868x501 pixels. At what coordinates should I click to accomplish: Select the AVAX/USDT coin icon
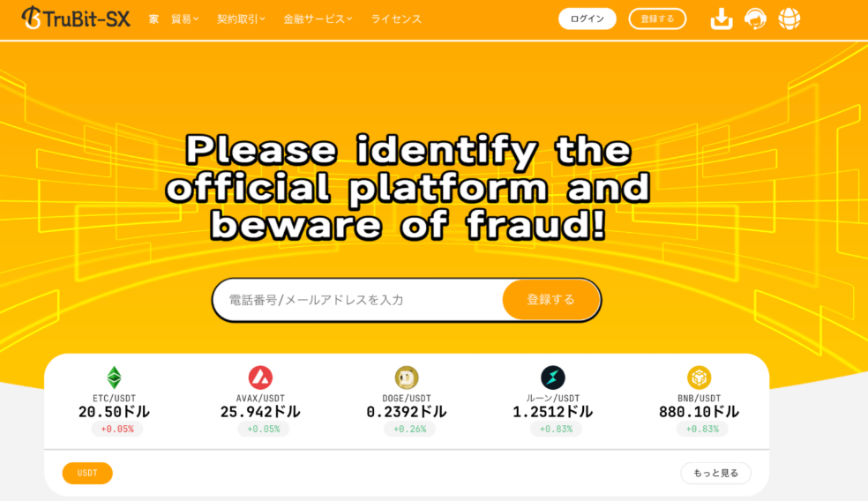(260, 378)
